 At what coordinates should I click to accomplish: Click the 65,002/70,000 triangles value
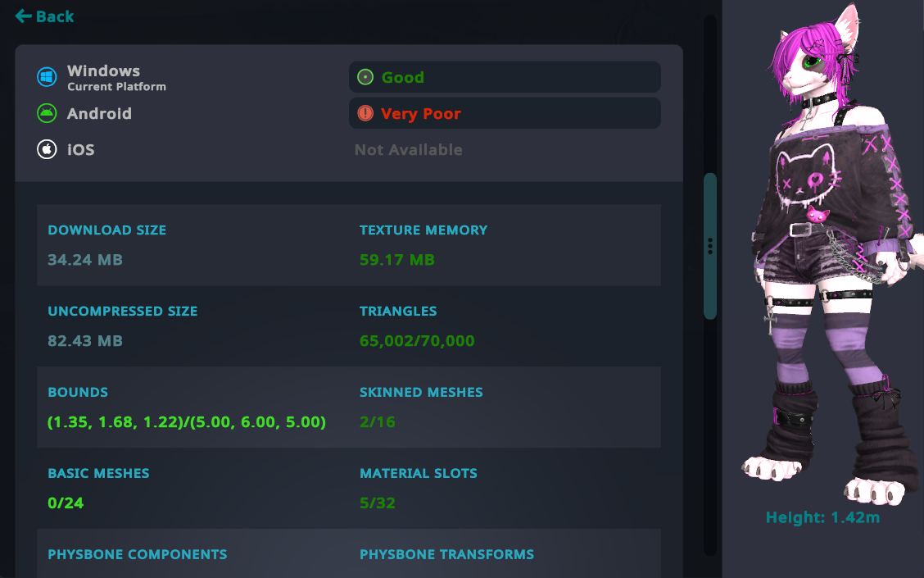pos(417,341)
